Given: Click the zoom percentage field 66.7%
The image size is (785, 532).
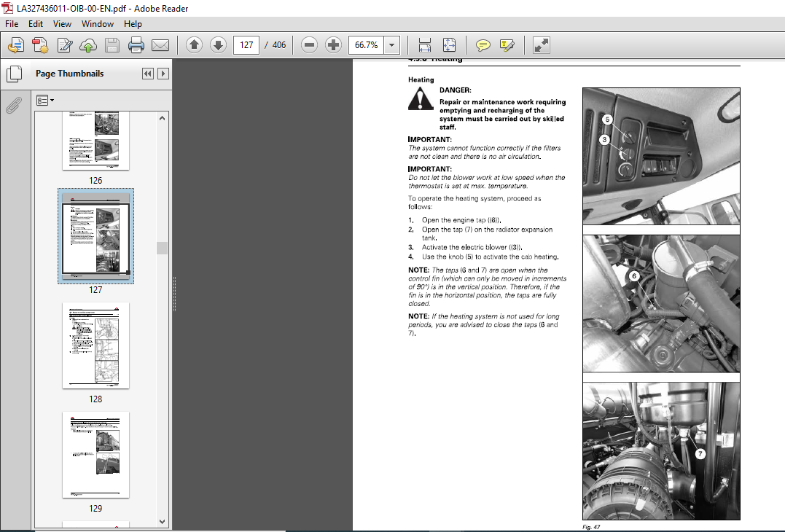Looking at the screenshot, I should tap(367, 45).
